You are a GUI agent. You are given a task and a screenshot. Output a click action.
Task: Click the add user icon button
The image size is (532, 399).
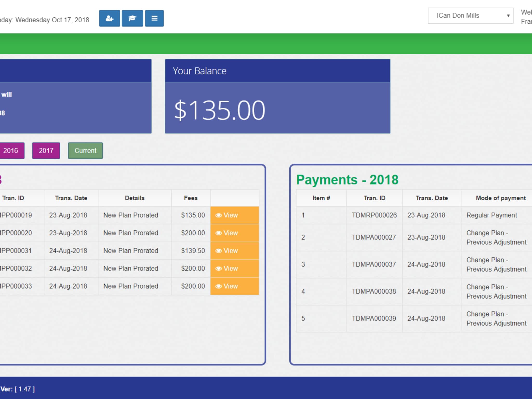(x=109, y=18)
